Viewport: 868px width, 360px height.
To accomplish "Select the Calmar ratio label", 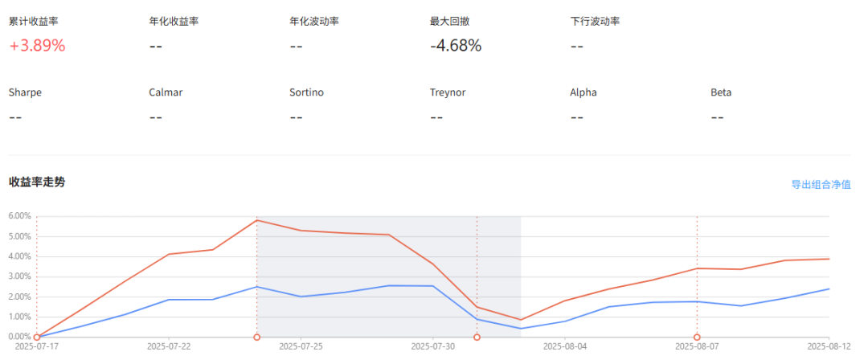I will 166,92.
